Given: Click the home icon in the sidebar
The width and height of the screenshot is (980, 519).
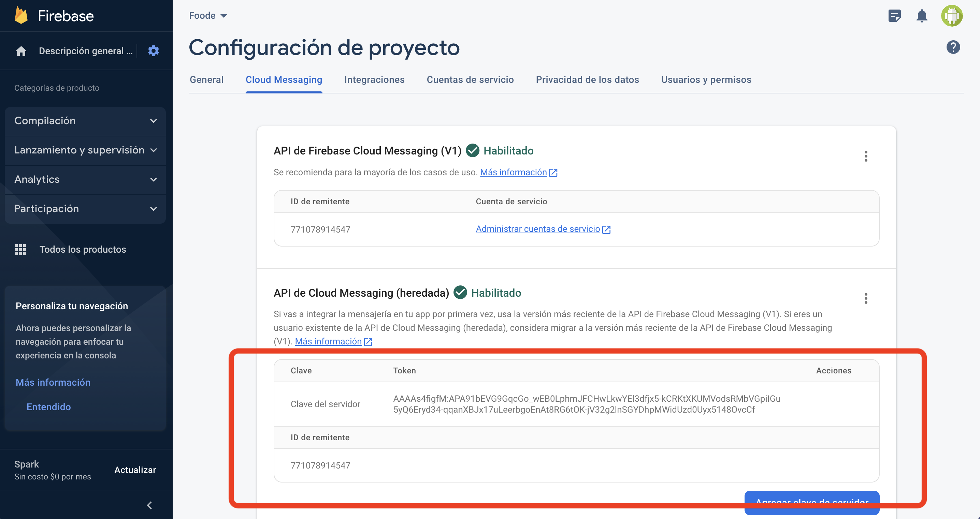Looking at the screenshot, I should [21, 51].
